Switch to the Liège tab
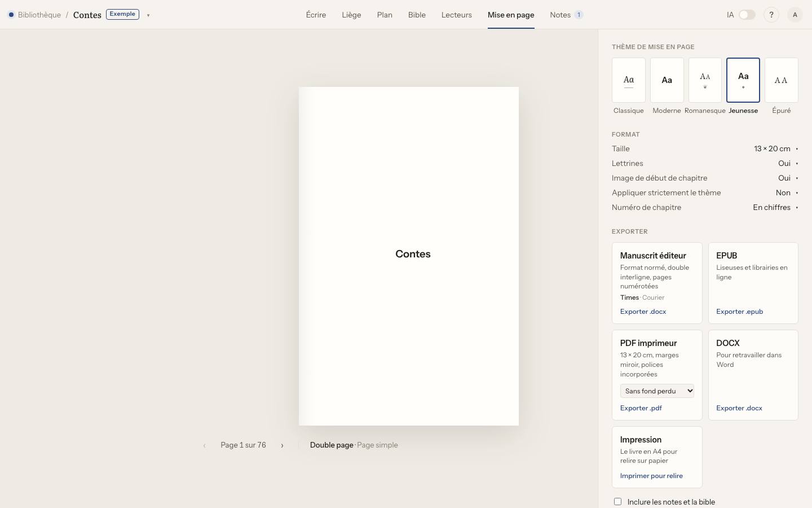The height and width of the screenshot is (508, 812). click(351, 15)
